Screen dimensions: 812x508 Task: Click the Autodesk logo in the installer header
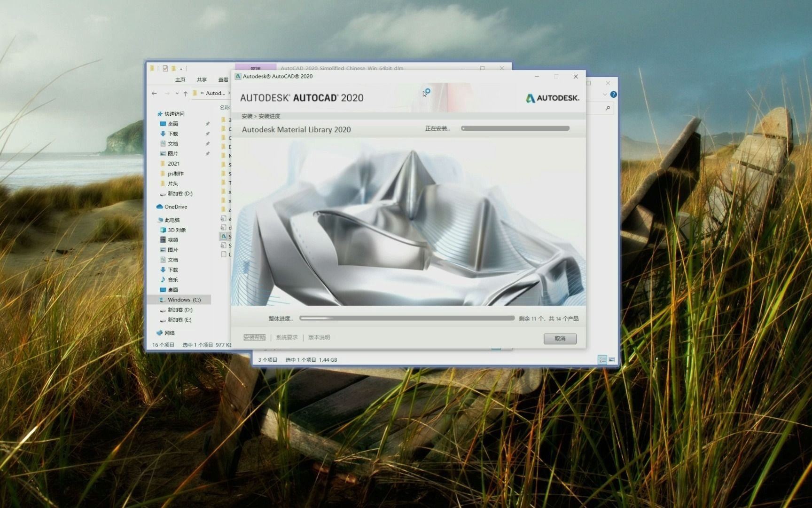coord(552,98)
